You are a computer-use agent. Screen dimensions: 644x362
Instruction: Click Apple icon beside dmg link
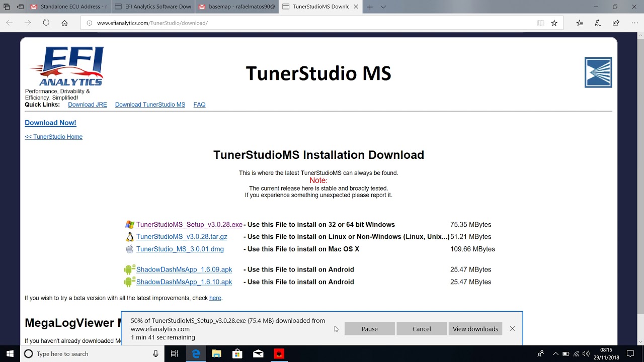point(130,249)
